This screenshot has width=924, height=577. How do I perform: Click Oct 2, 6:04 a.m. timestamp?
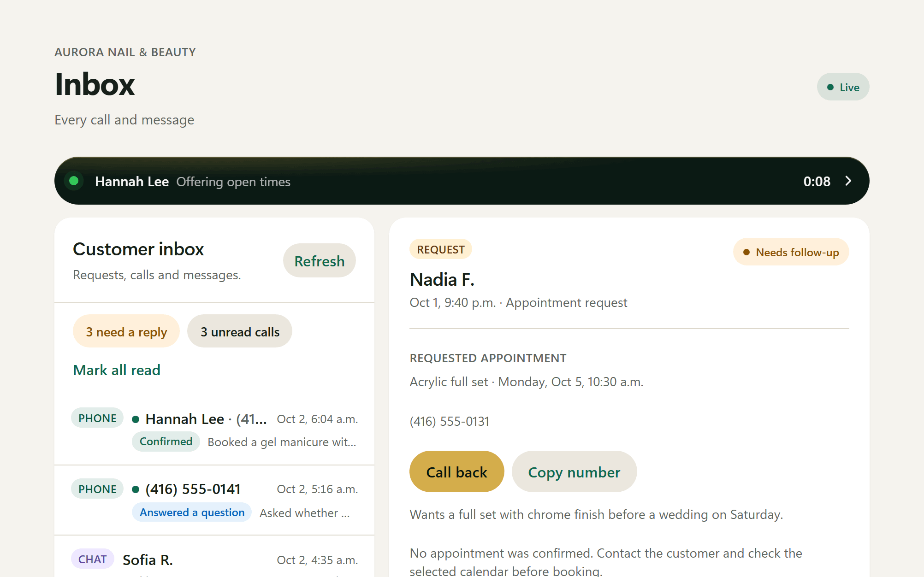click(x=317, y=419)
